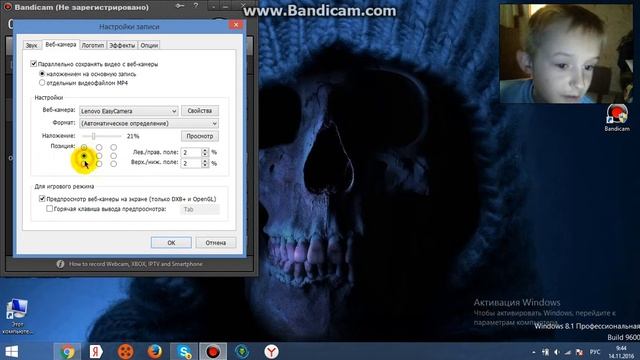
Task: Choose bottom-center webcam position radio
Action: coord(99,164)
